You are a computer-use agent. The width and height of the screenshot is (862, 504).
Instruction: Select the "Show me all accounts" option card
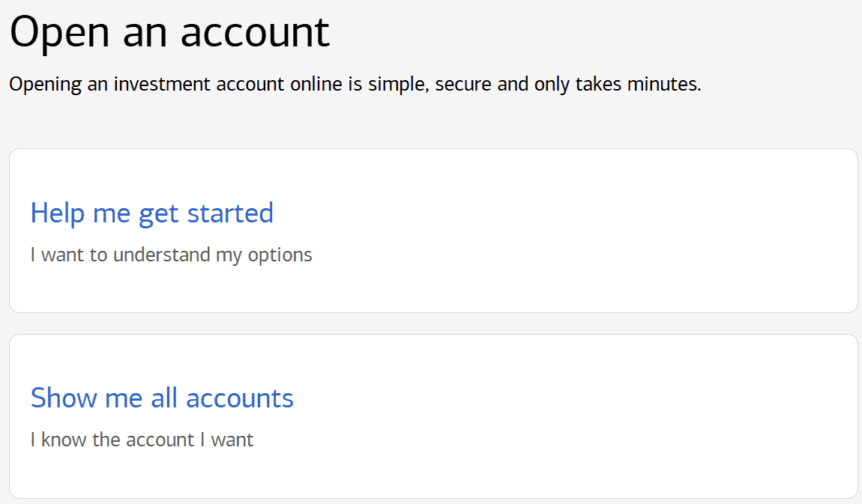point(431,416)
